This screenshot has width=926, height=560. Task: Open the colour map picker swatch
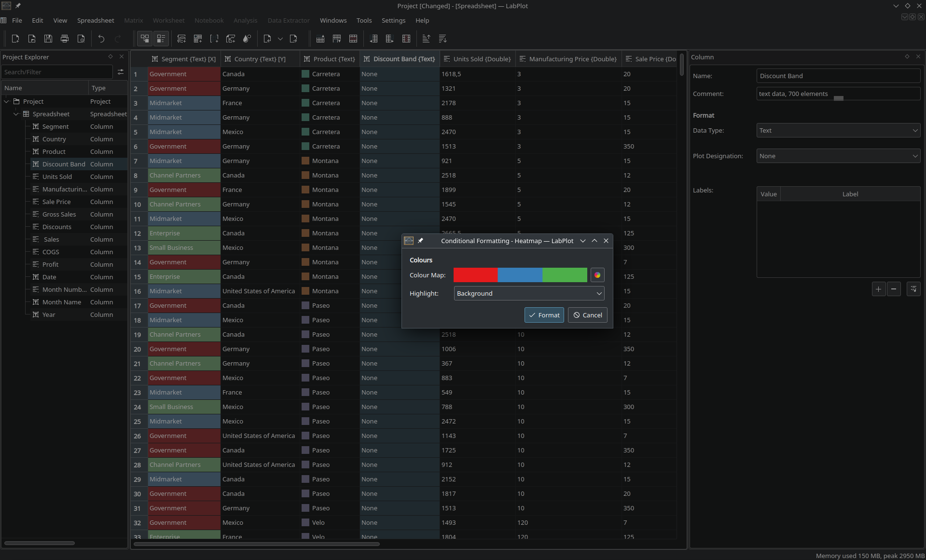(x=597, y=275)
